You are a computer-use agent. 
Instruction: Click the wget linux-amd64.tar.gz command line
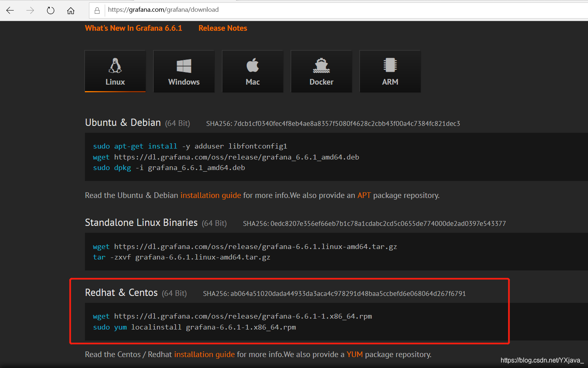(245, 247)
